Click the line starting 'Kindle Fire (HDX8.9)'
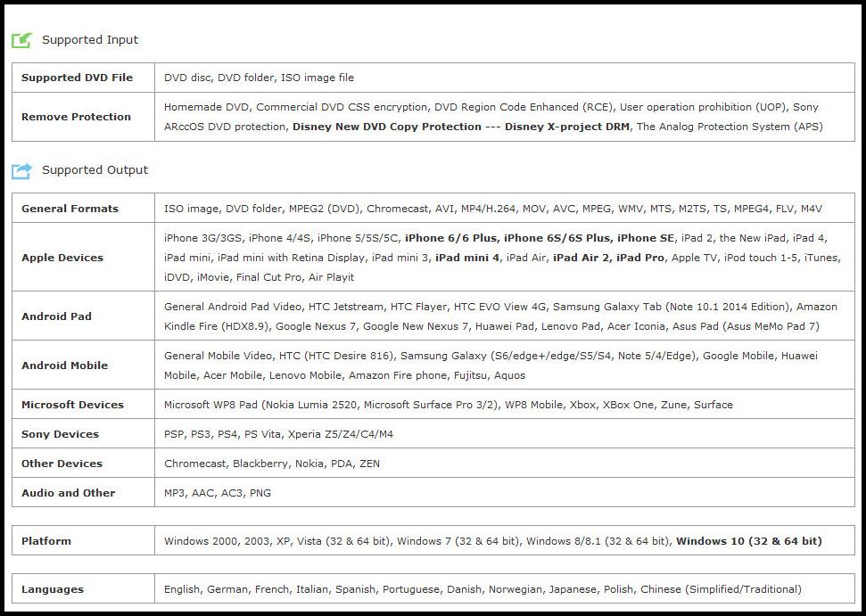 coord(491,326)
